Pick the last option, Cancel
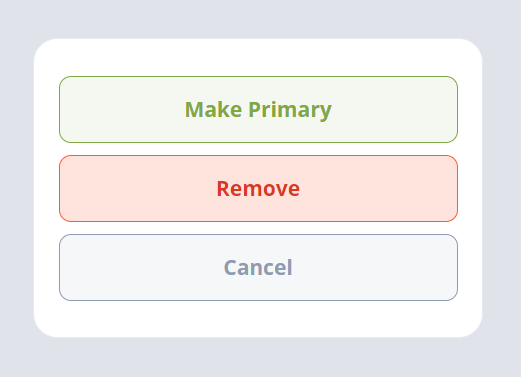The height and width of the screenshot is (377, 521). click(x=258, y=267)
